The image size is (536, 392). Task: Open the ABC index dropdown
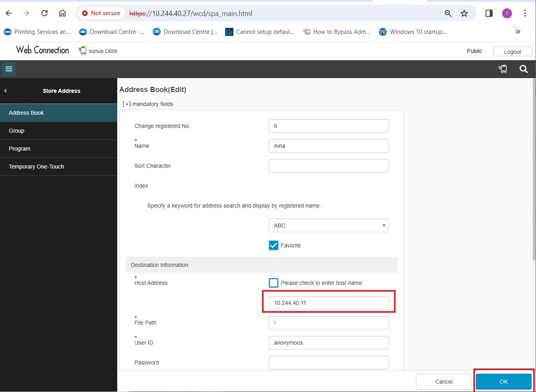329,225
